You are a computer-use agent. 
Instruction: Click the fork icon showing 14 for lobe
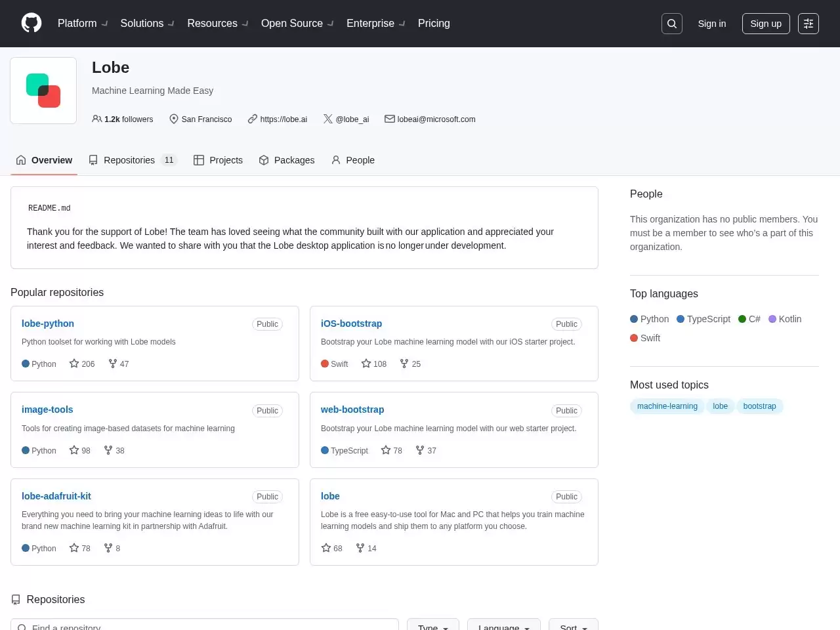point(360,548)
